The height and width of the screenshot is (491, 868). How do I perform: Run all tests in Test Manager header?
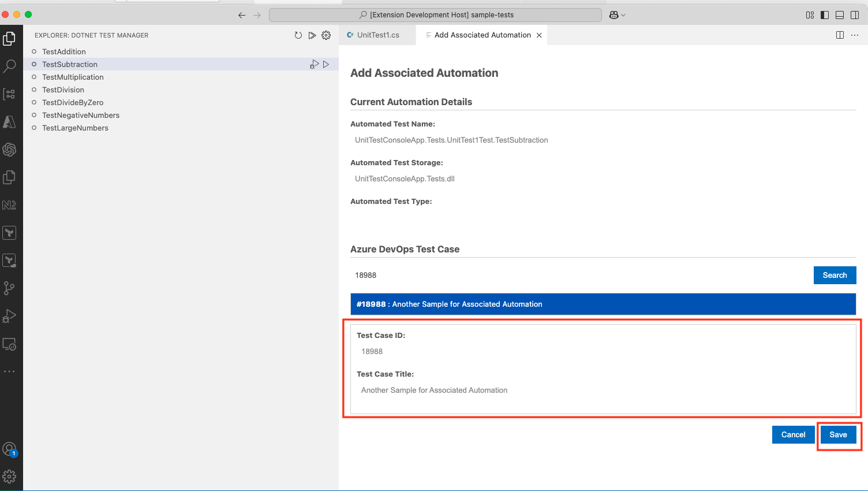[312, 35]
